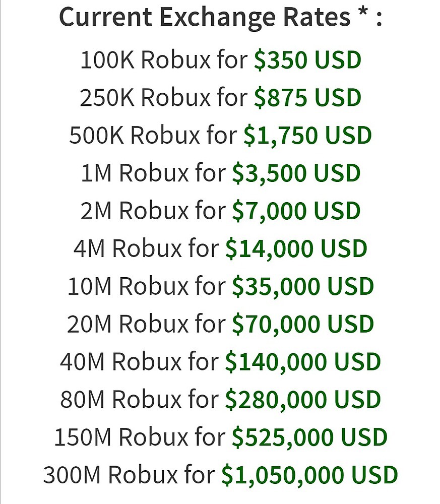This screenshot has height=504, width=440.
Task: Click the $35,000 USD price
Action: (302, 287)
